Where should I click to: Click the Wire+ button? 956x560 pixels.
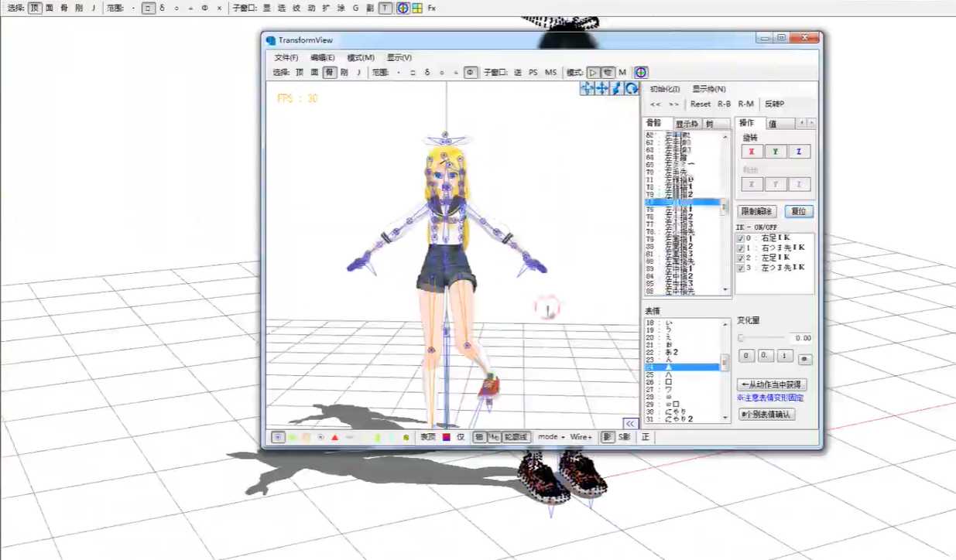[x=581, y=437]
